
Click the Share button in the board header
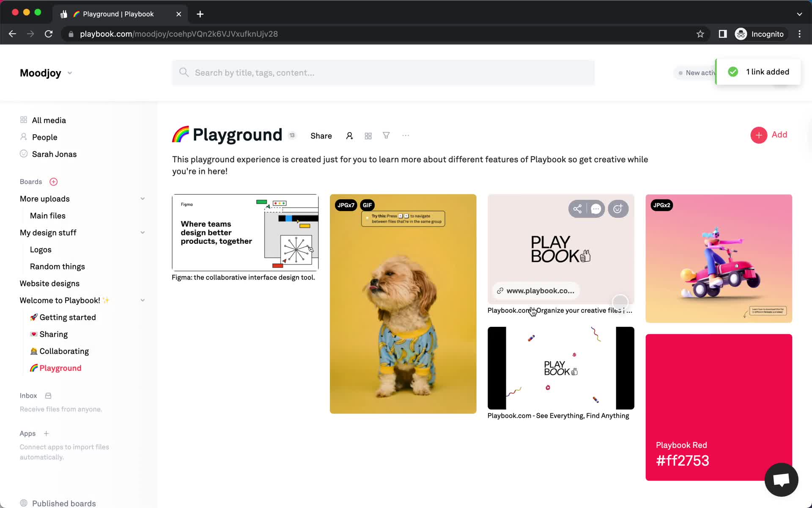click(321, 135)
